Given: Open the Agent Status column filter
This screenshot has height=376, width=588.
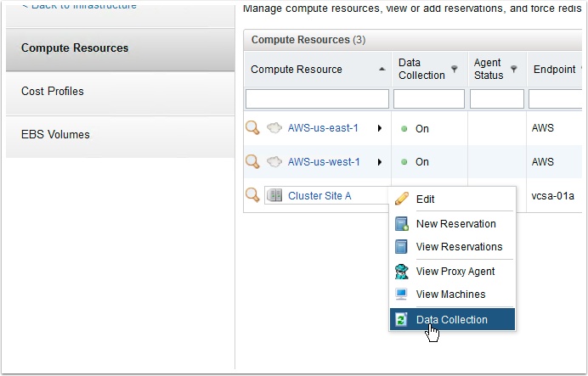Looking at the screenshot, I should pos(514,69).
